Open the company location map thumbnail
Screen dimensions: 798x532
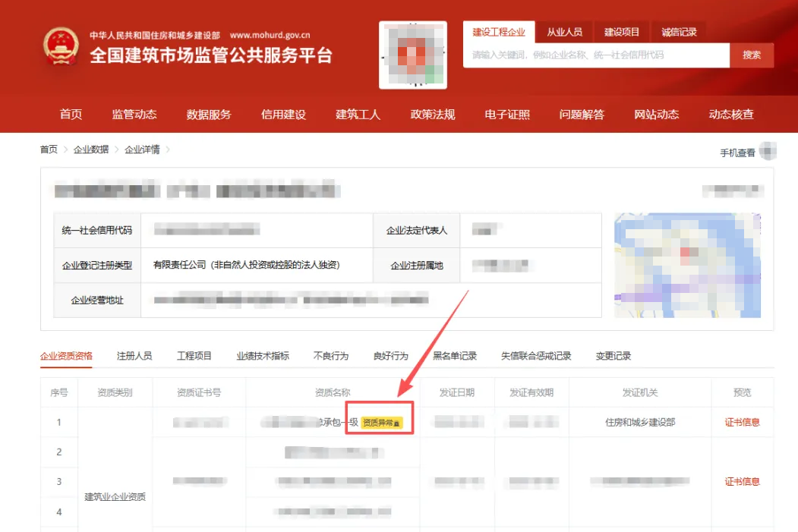pyautogui.click(x=687, y=265)
